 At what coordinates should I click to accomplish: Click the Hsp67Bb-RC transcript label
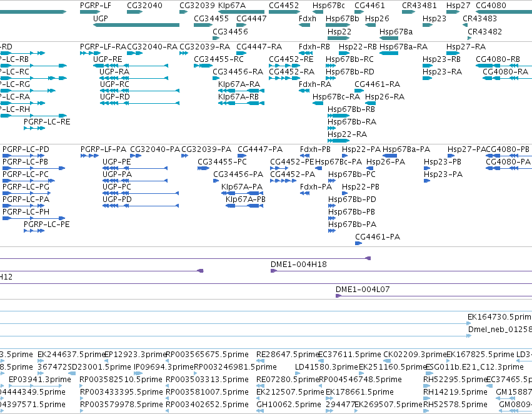click(349, 59)
